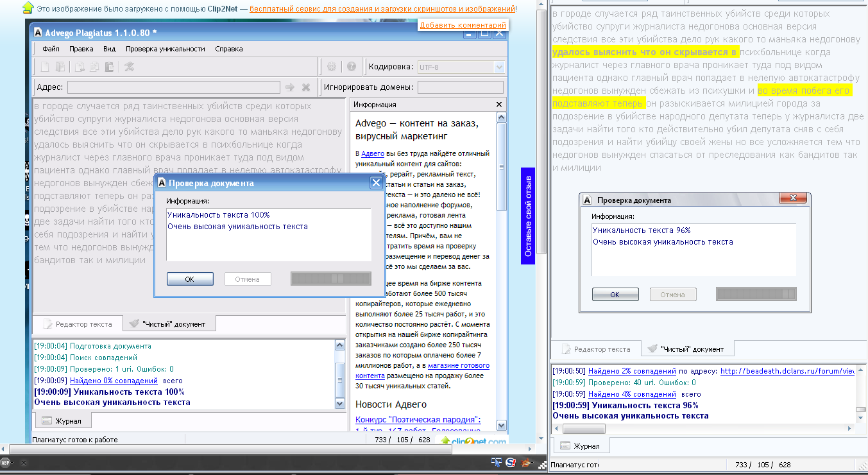Click the small X next to ABP icon
Image resolution: width=868 pixels, height=475 pixels.
click(23, 462)
